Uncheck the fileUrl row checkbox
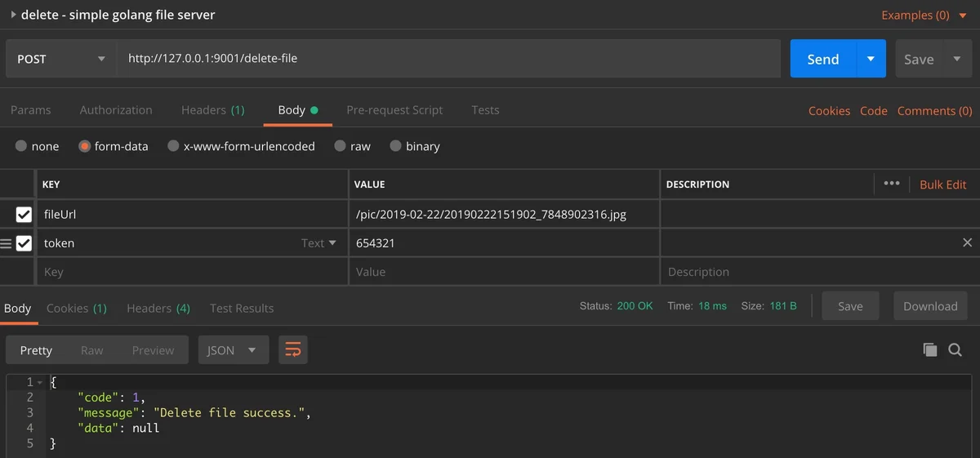Image resolution: width=980 pixels, height=458 pixels. tap(24, 215)
